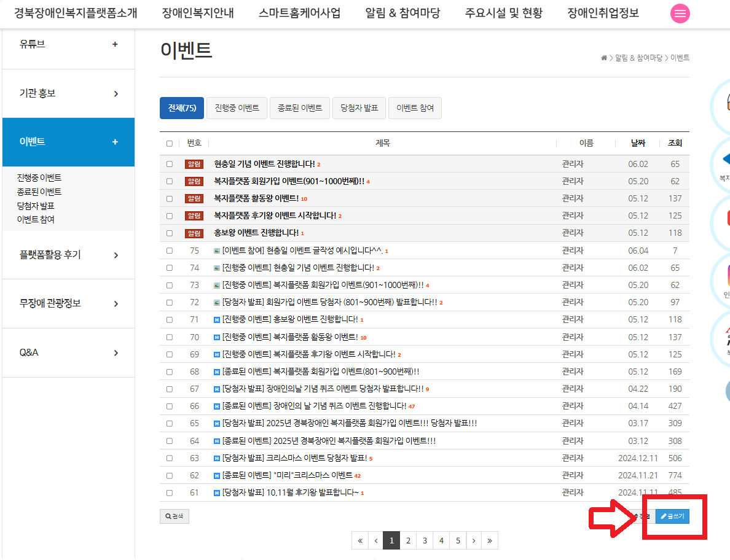The height and width of the screenshot is (560, 730).
Task: Select the 종료된 이벤트 filter tab
Action: [x=300, y=108]
